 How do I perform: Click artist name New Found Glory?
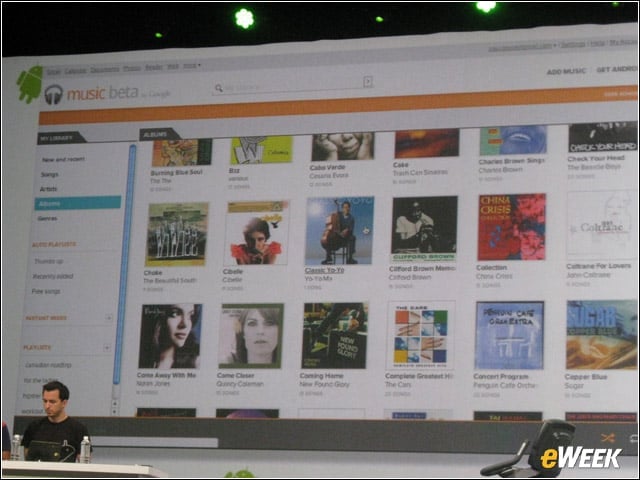(x=324, y=384)
